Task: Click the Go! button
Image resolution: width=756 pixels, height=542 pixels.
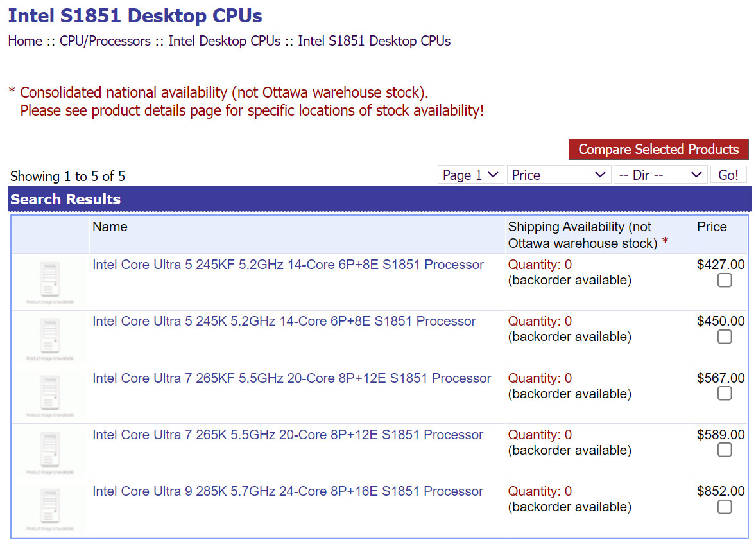Action: click(728, 175)
